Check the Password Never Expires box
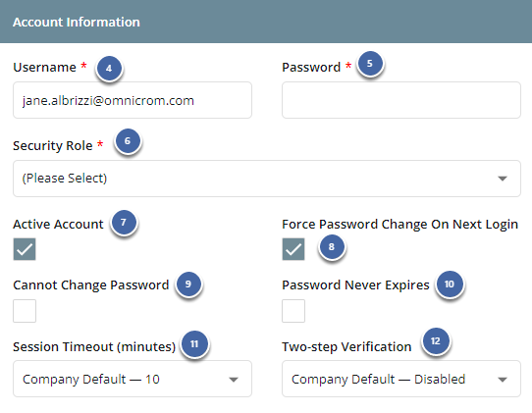The image size is (532, 413). point(293,311)
